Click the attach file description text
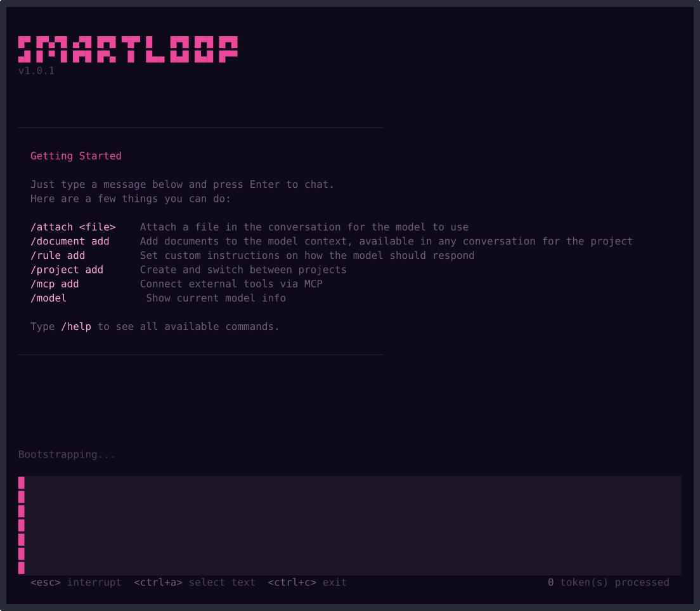The height and width of the screenshot is (611, 700). coord(304,227)
